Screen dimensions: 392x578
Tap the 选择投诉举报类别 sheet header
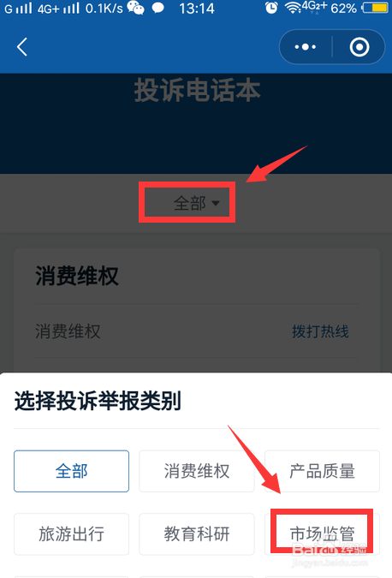pos(98,401)
